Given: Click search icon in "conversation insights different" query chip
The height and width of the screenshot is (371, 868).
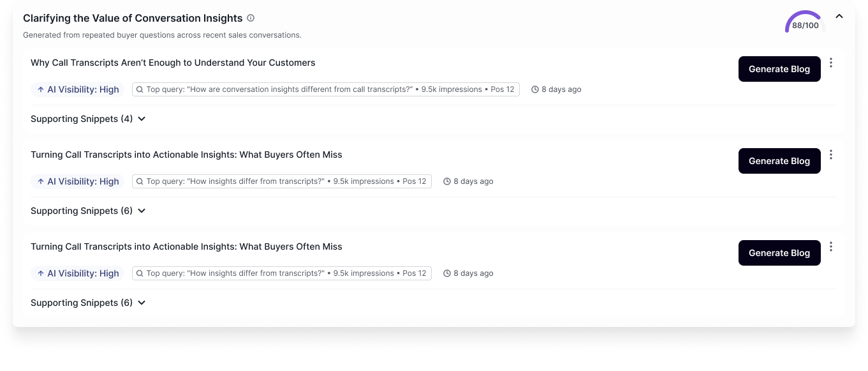Looking at the screenshot, I should (140, 89).
